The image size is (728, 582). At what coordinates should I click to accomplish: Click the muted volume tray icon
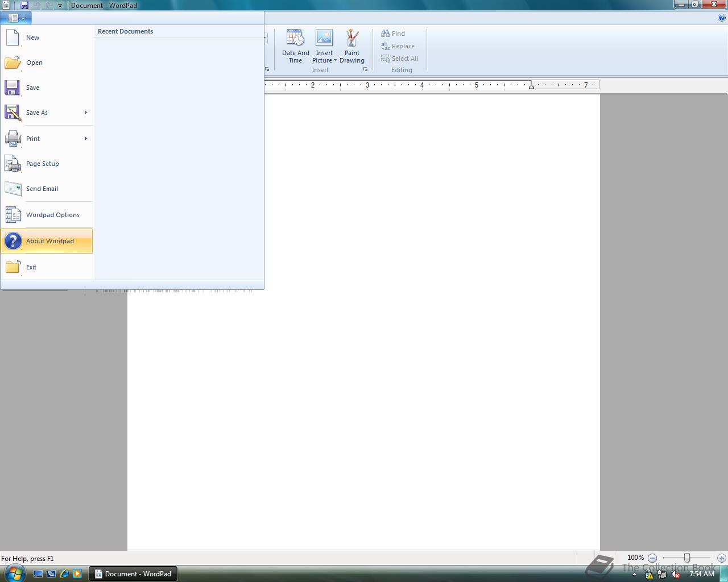click(675, 574)
